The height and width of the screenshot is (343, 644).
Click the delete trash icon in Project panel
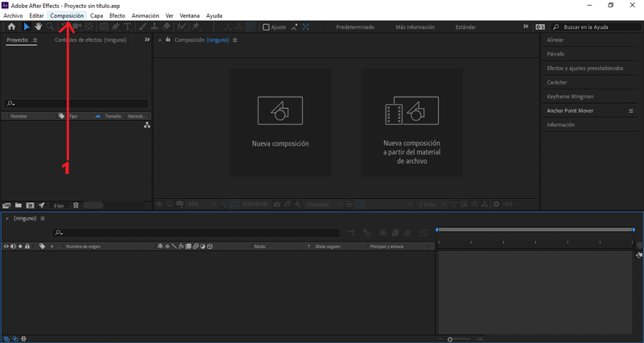pos(76,205)
